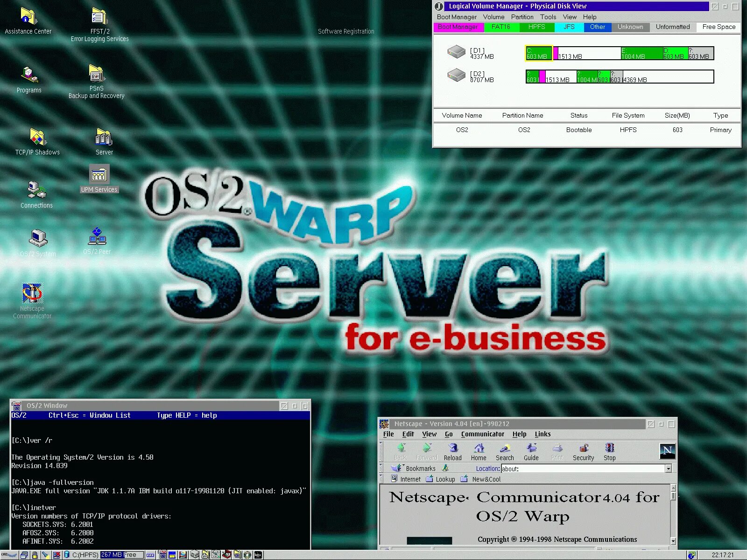Click Netscape's Back toolbar button

pos(401,452)
